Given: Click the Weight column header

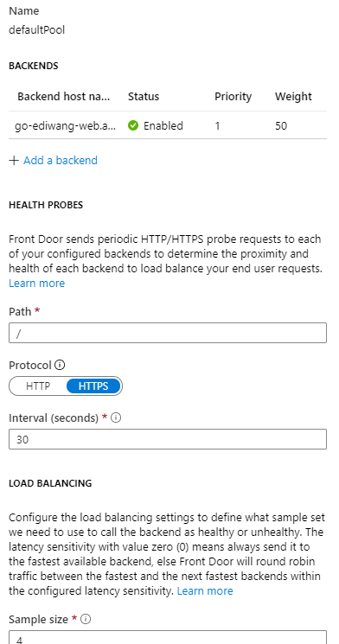Looking at the screenshot, I should [293, 97].
